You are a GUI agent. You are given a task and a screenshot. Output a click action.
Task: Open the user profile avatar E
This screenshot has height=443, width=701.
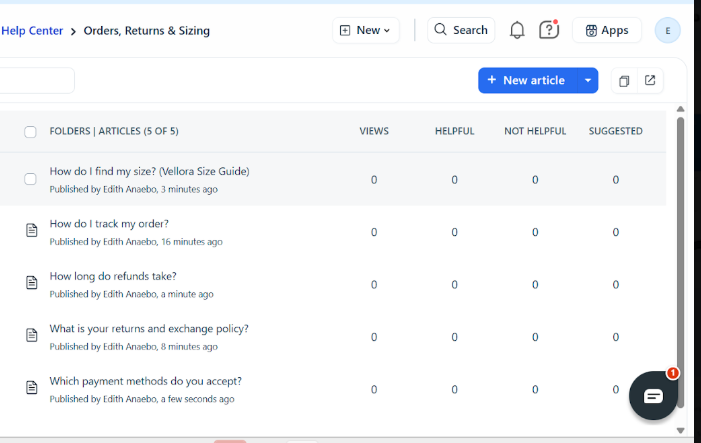click(667, 30)
